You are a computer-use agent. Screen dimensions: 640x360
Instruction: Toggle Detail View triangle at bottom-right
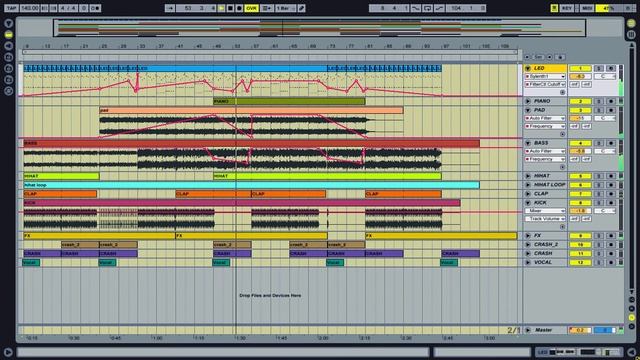631,352
